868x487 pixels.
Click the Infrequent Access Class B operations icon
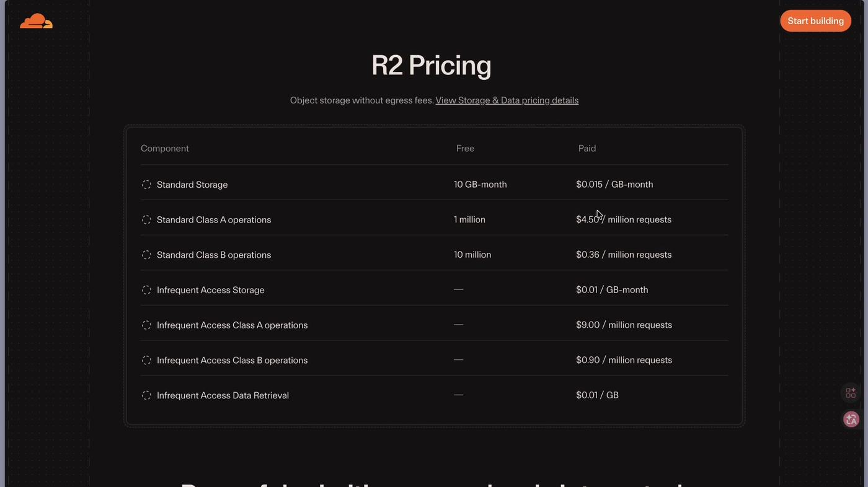146,360
